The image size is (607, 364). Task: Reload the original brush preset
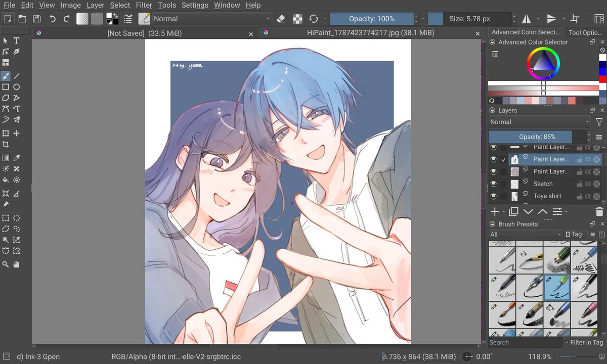coord(314,19)
